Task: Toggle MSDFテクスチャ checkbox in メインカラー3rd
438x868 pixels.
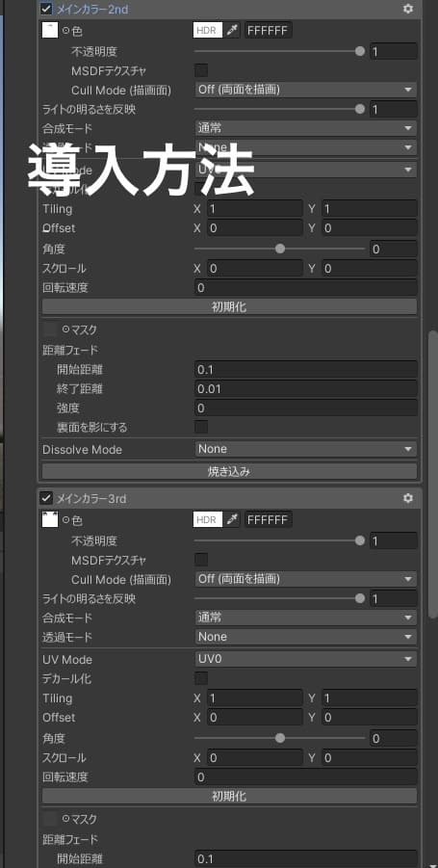Action: coord(201,560)
